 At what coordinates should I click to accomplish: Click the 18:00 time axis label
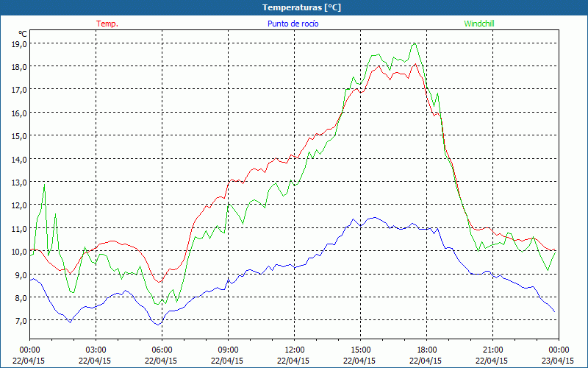(427, 350)
